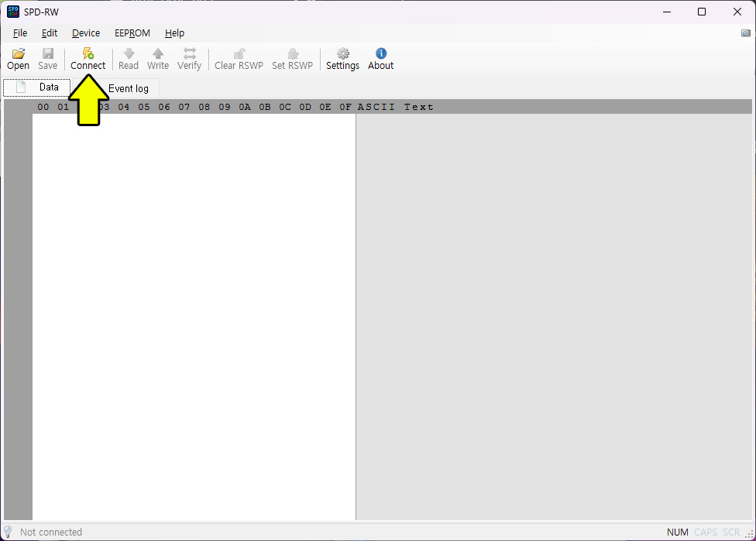Expand the Device menu
Viewport: 756px width, 541px height.
[86, 33]
